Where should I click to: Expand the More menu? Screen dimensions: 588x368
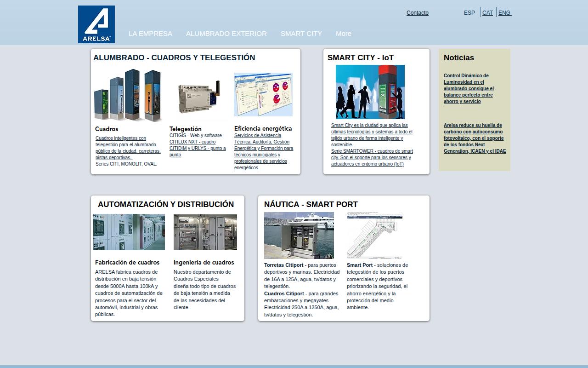(344, 34)
